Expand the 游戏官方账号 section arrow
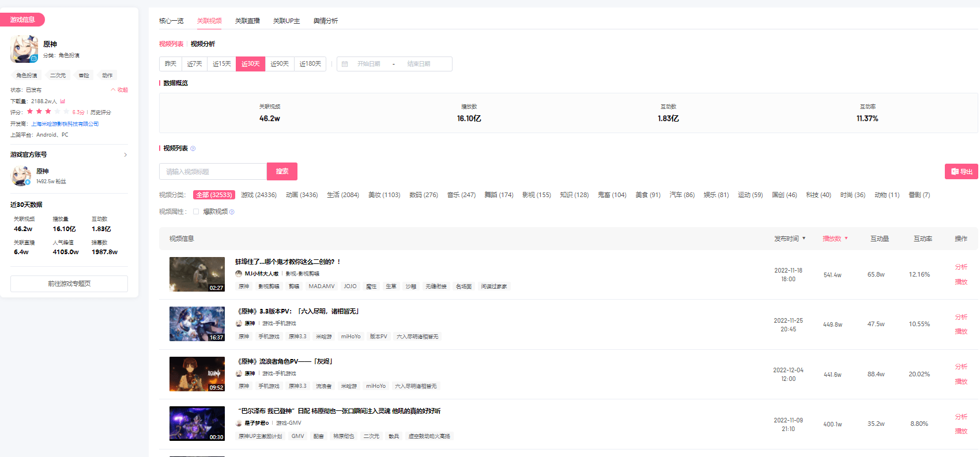Viewport: 980px width, 457px height. coord(125,155)
